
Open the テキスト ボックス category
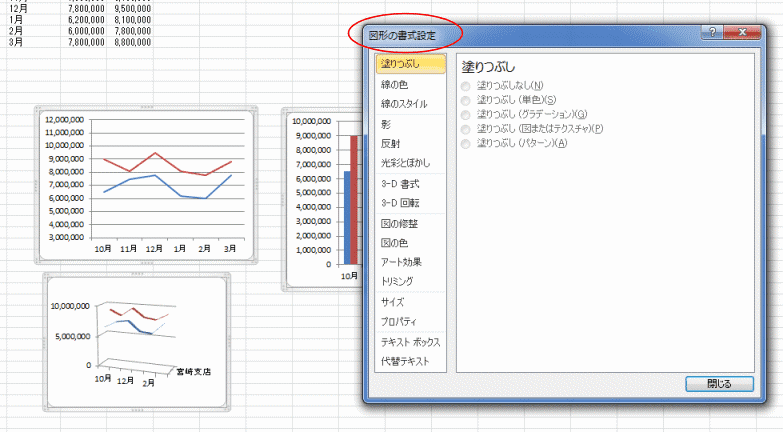(x=410, y=342)
